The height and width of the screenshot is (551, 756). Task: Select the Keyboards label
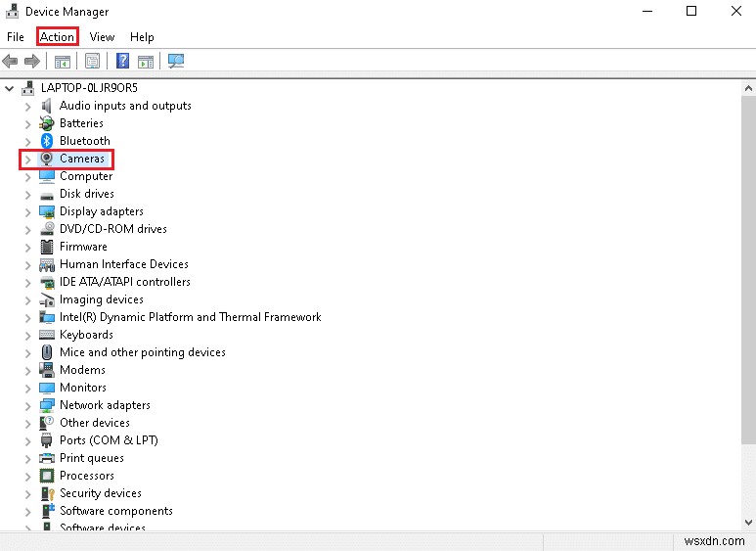86,335
